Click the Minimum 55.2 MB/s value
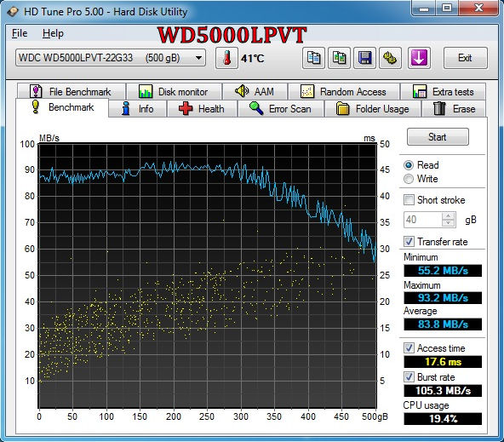The height and width of the screenshot is (442, 504). pos(443,271)
